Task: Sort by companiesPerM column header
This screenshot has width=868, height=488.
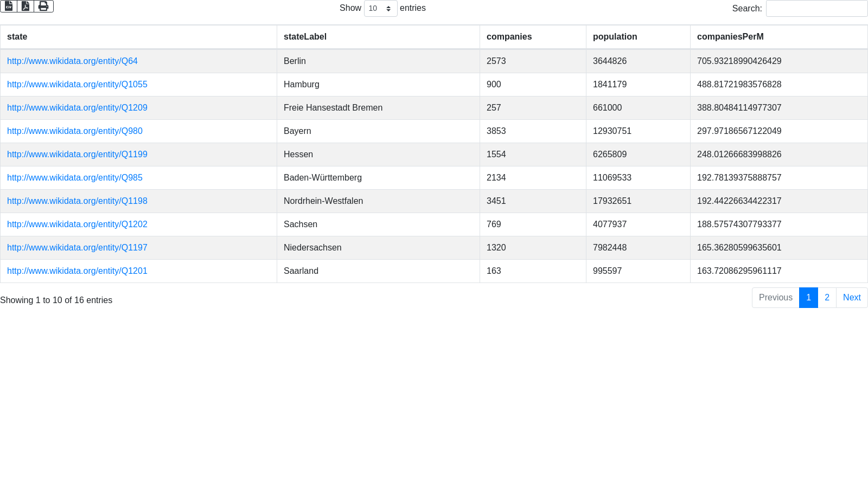Action: click(730, 37)
